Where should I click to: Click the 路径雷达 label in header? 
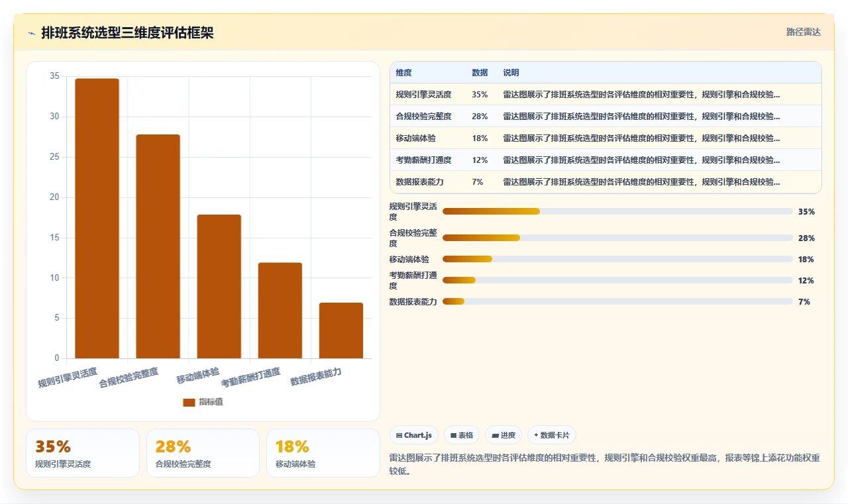pyautogui.click(x=803, y=32)
